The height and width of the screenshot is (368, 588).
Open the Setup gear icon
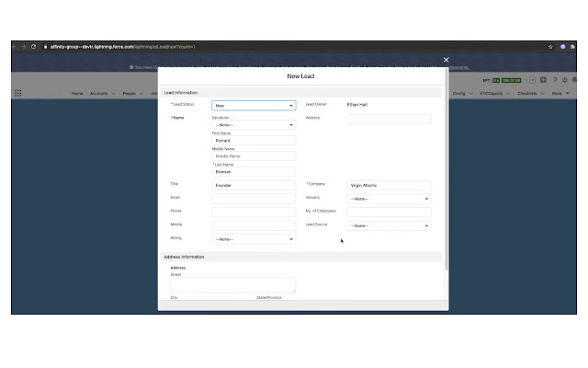point(564,80)
